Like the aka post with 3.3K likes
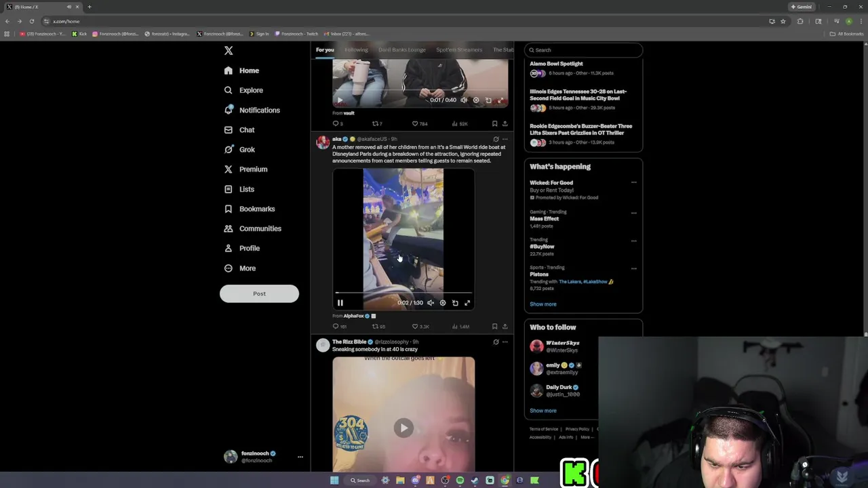868x488 pixels. point(420,327)
